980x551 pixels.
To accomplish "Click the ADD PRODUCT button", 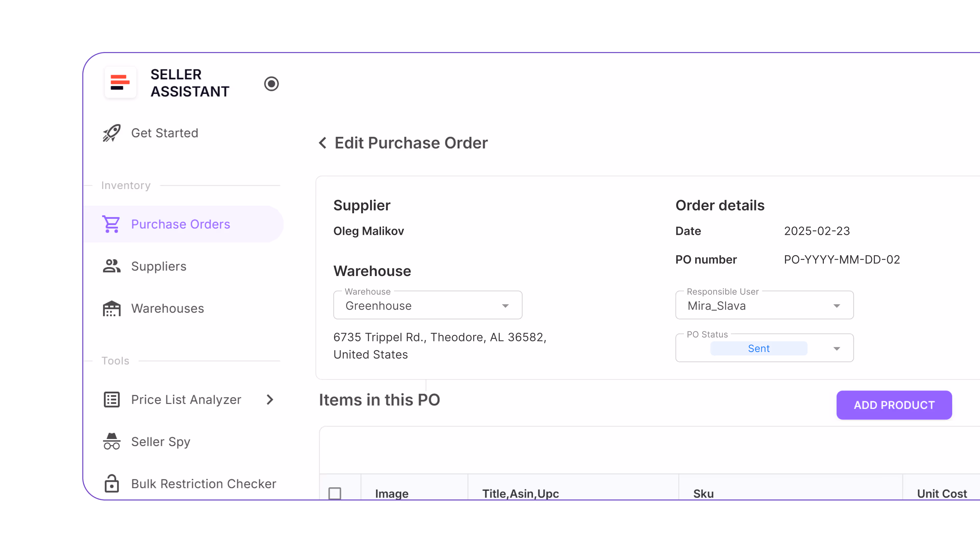I will pos(894,405).
